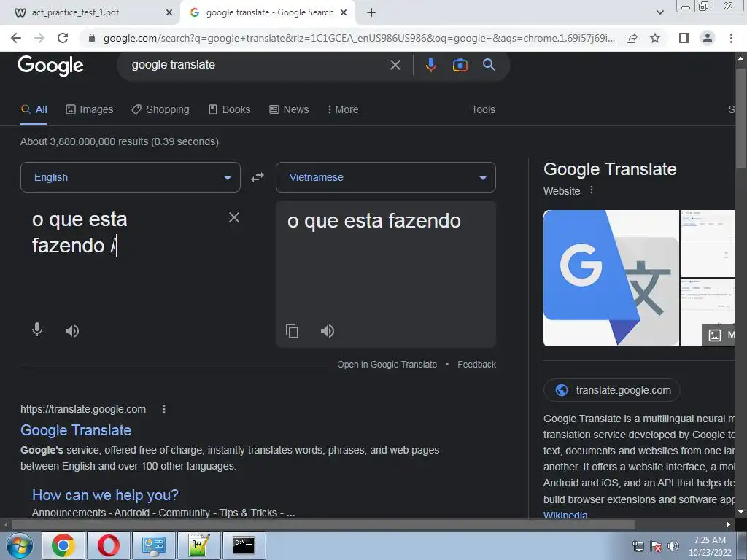This screenshot has height=560, width=747.
Task: Select the All results tab
Action: (x=34, y=109)
